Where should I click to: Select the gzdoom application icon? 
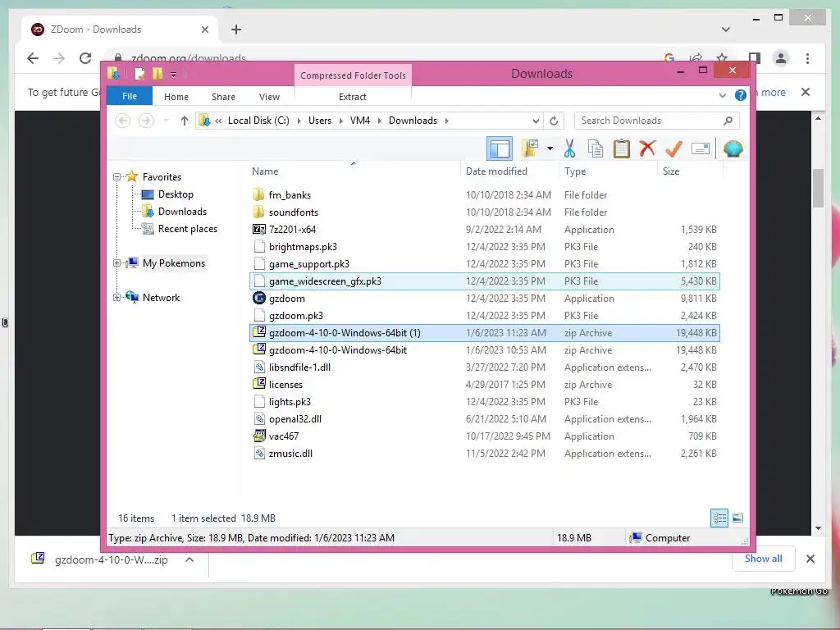click(258, 299)
